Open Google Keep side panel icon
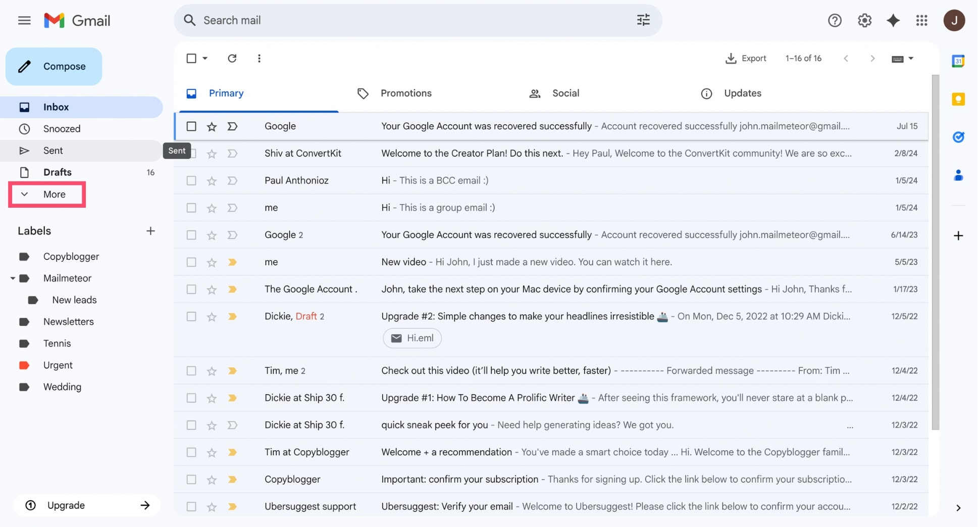Viewport: 980px width, 527px height. (958, 99)
